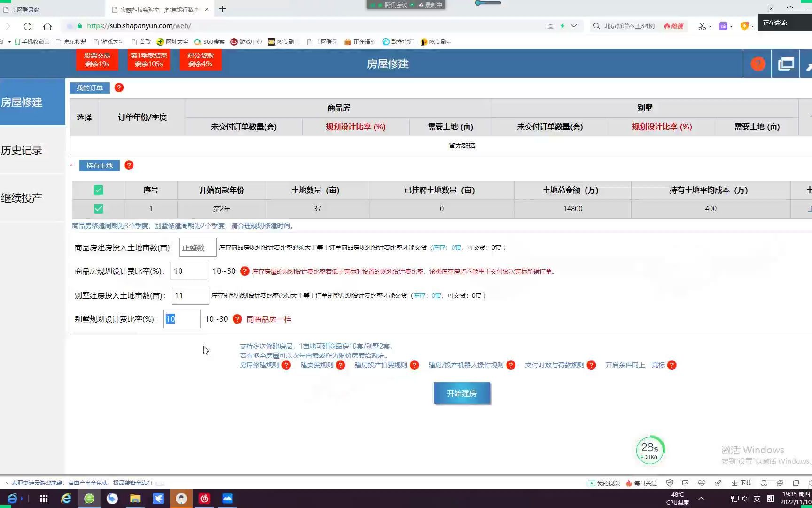Open a new browser tab
The height and width of the screenshot is (508, 812).
click(x=223, y=9)
